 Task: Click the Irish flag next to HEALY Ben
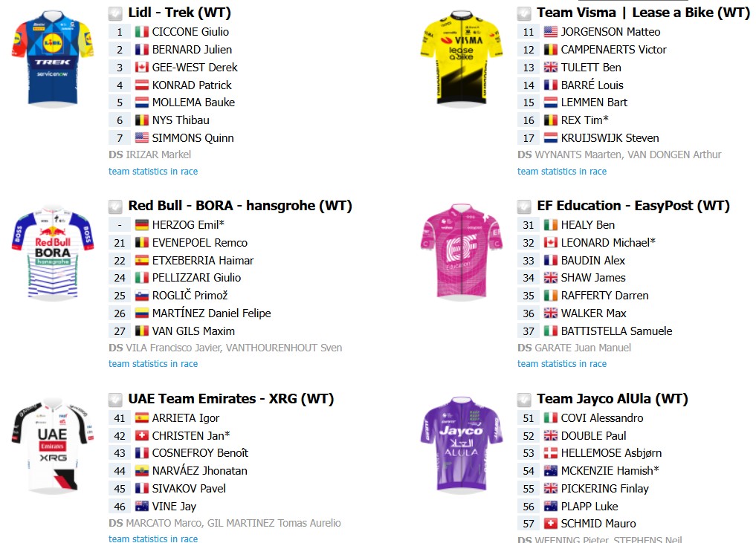click(x=551, y=225)
